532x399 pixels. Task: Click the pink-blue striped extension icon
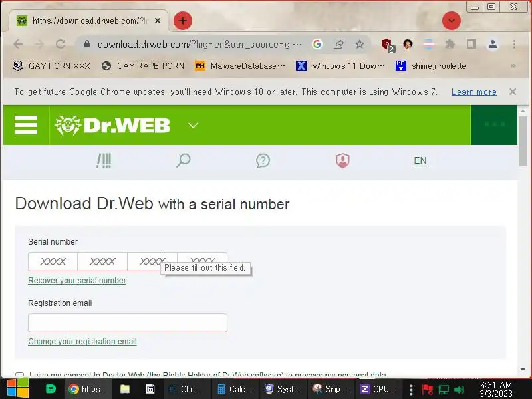tap(429, 44)
